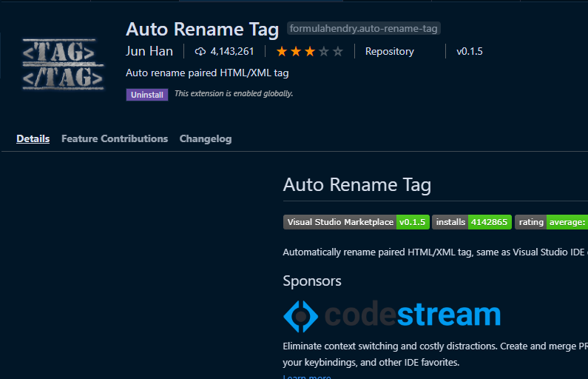
Task: Switch to the Details tab
Action: 33,138
